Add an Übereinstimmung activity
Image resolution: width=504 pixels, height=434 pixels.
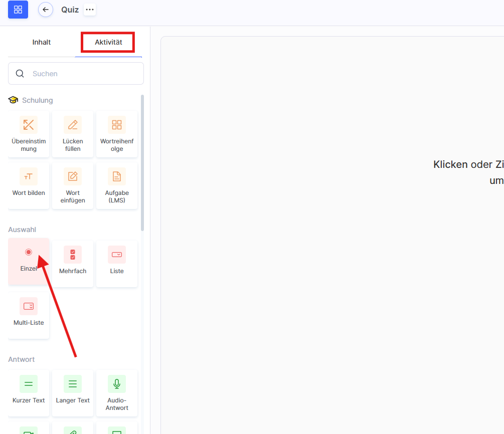tap(29, 134)
